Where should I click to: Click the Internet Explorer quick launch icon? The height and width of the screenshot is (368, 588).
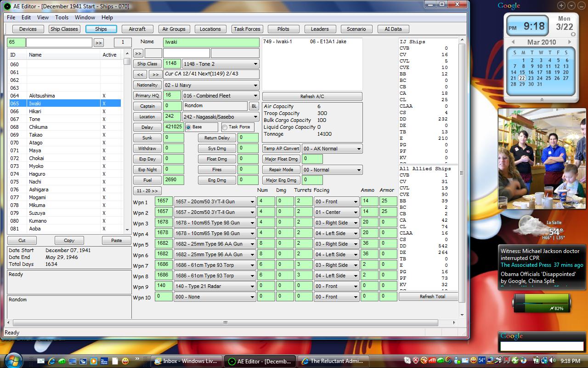click(51, 361)
